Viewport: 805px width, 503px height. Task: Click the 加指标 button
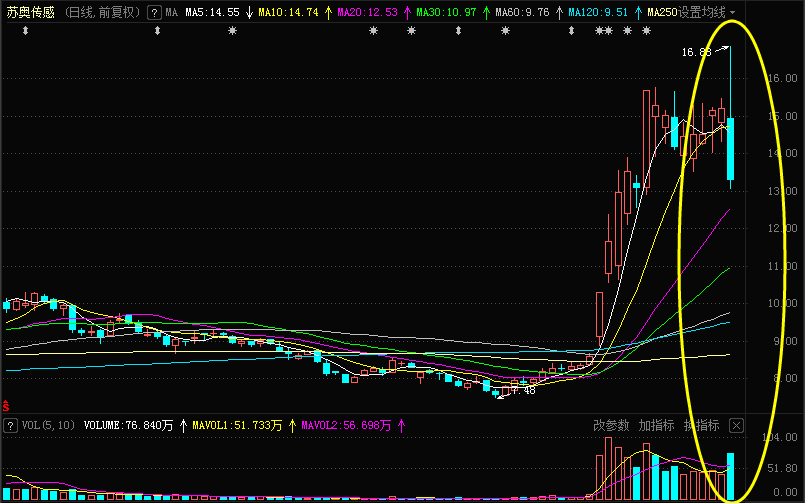[657, 425]
